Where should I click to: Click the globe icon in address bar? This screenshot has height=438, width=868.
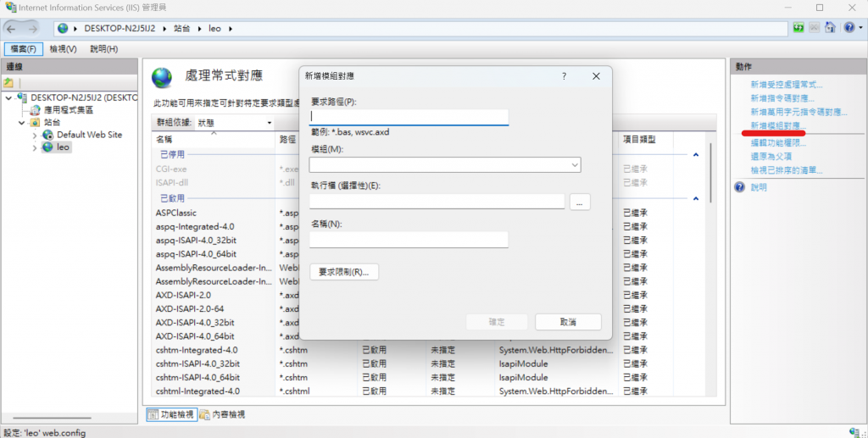coord(63,28)
